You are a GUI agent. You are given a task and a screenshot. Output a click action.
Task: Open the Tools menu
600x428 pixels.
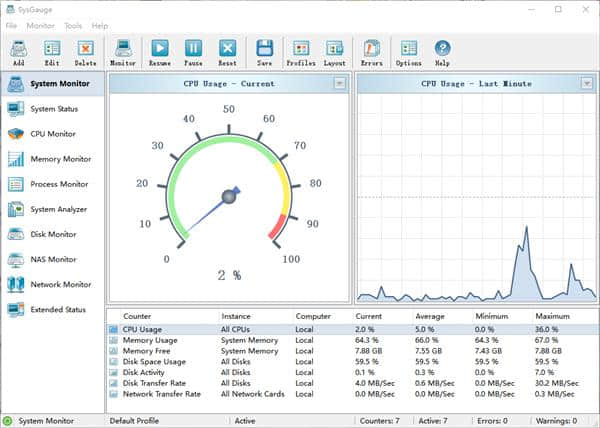coord(73,25)
